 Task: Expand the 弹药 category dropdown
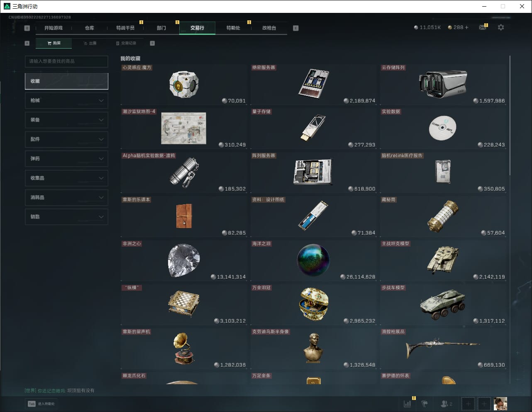[66, 159]
